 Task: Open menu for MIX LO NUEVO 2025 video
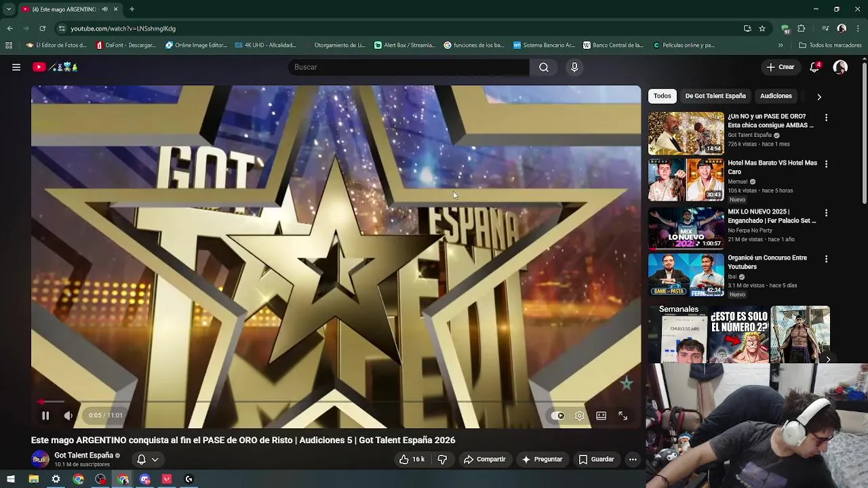[x=826, y=213]
